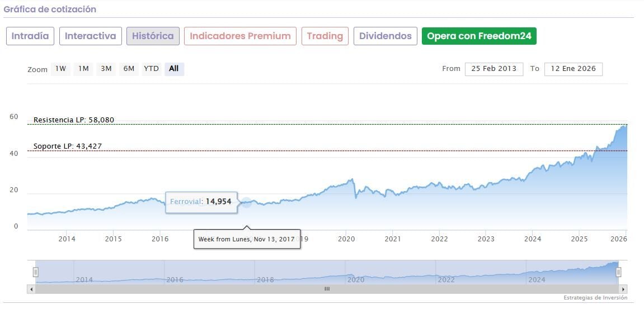The image size is (644, 309).
Task: Click the From date field
Action: click(x=494, y=69)
